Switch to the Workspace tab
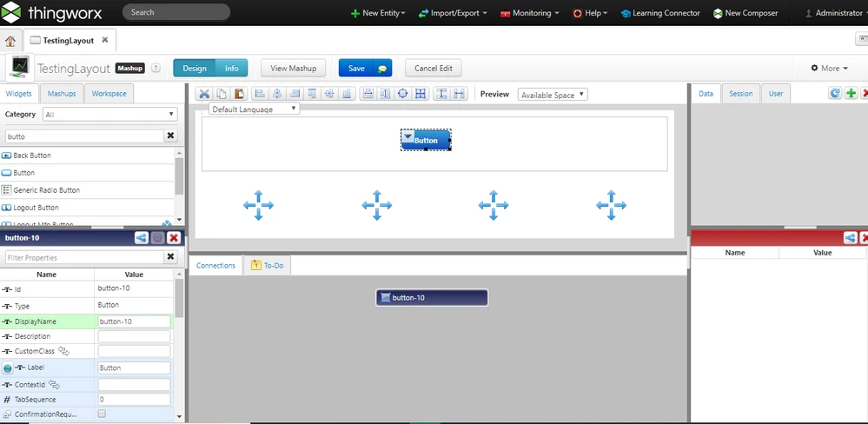The width and height of the screenshot is (868, 424). pyautogui.click(x=109, y=94)
